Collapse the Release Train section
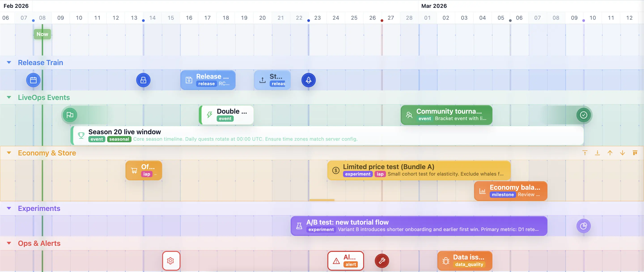 (9, 62)
